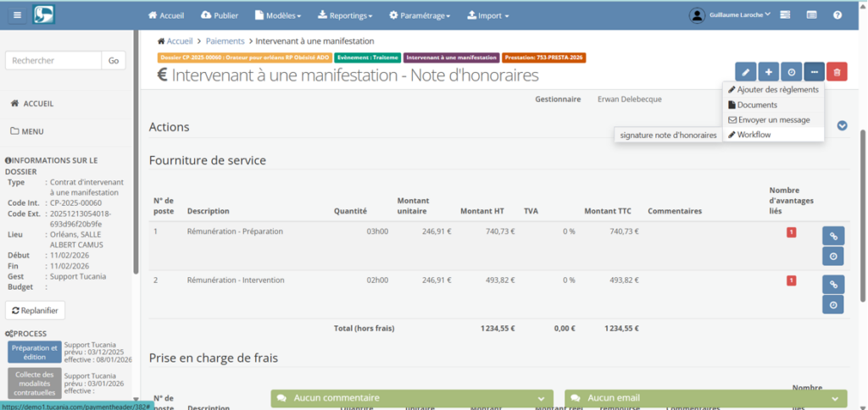The height and width of the screenshot is (410, 868).
Task: Toggle the three-dots more actions menu
Action: click(814, 73)
